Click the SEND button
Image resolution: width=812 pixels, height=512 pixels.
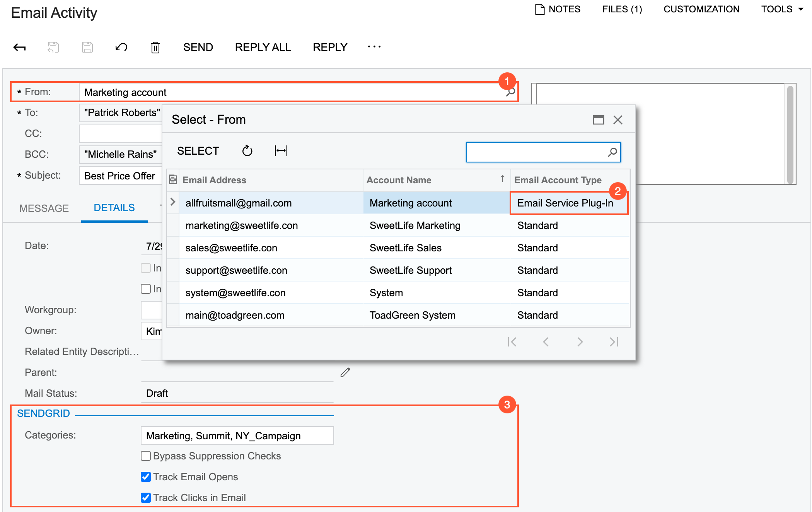tap(198, 47)
